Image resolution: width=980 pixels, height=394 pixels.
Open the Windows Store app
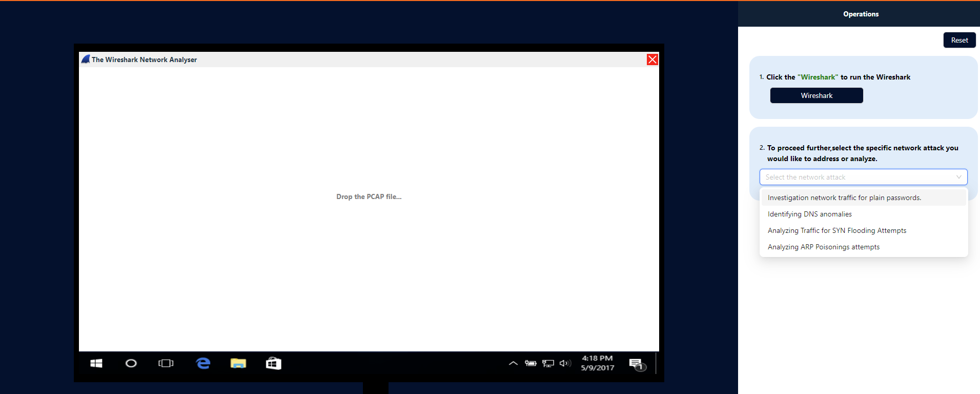273,363
